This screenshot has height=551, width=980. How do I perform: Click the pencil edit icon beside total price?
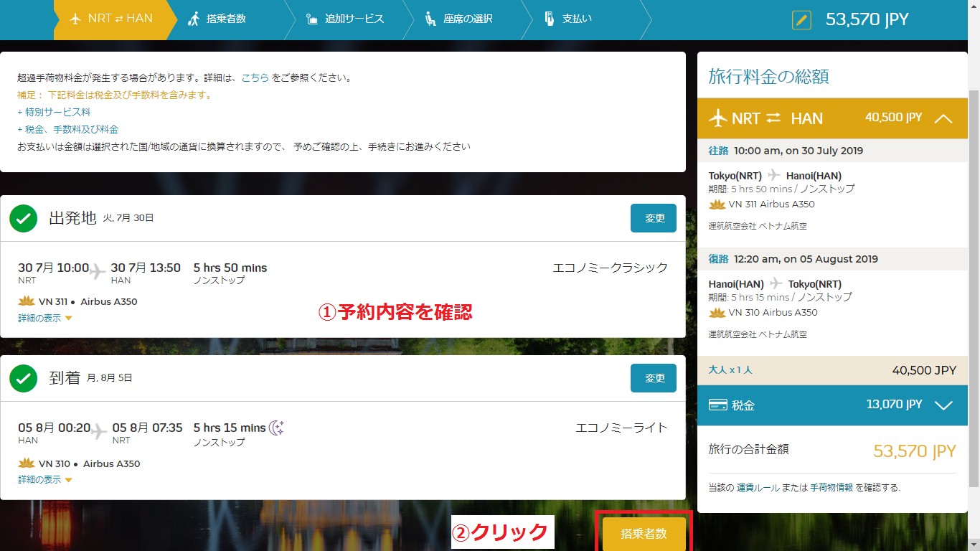(801, 19)
